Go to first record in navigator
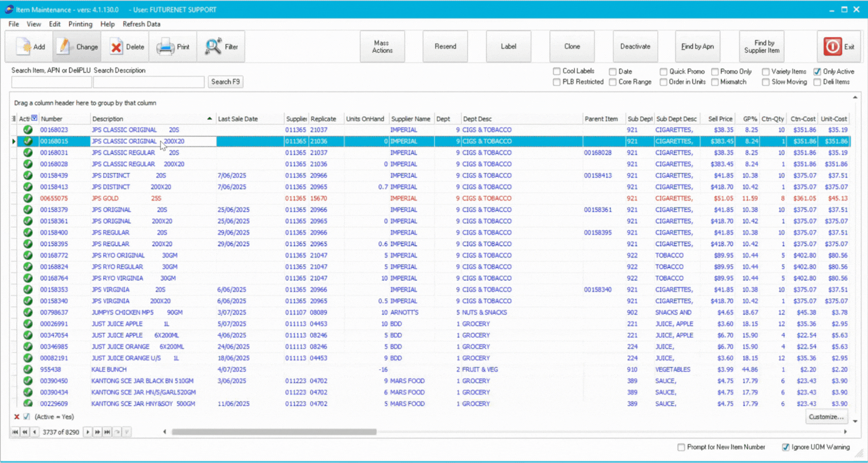This screenshot has height=463, width=868. point(15,432)
